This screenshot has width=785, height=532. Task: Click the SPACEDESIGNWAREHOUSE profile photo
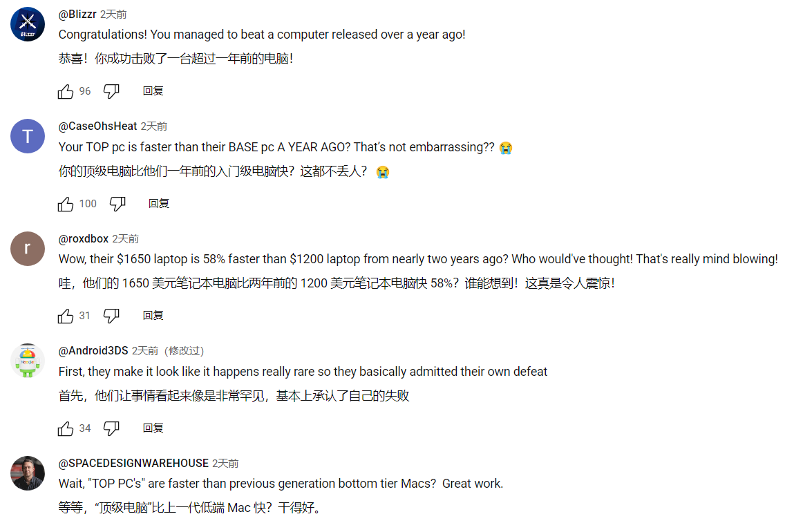click(x=28, y=473)
